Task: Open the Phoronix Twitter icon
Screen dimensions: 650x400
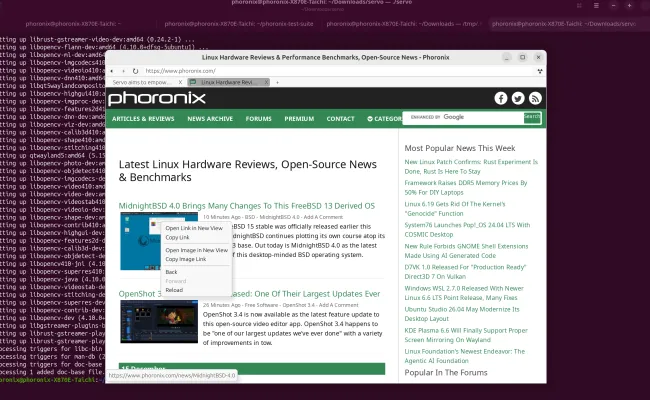Action: click(x=518, y=98)
